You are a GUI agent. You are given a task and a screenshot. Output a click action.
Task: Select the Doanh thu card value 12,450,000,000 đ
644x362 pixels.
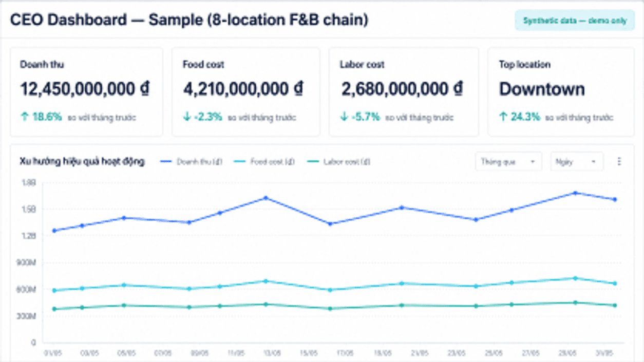tap(85, 89)
